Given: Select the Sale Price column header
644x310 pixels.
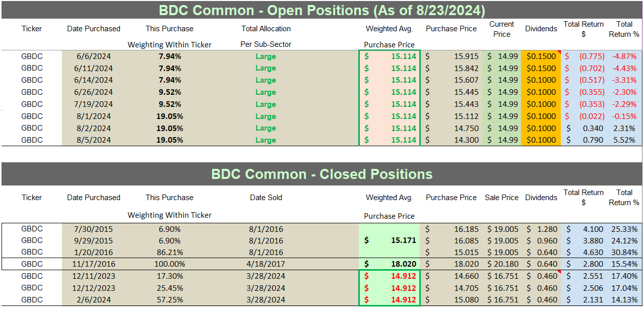Looking at the screenshot, I should point(501,198).
